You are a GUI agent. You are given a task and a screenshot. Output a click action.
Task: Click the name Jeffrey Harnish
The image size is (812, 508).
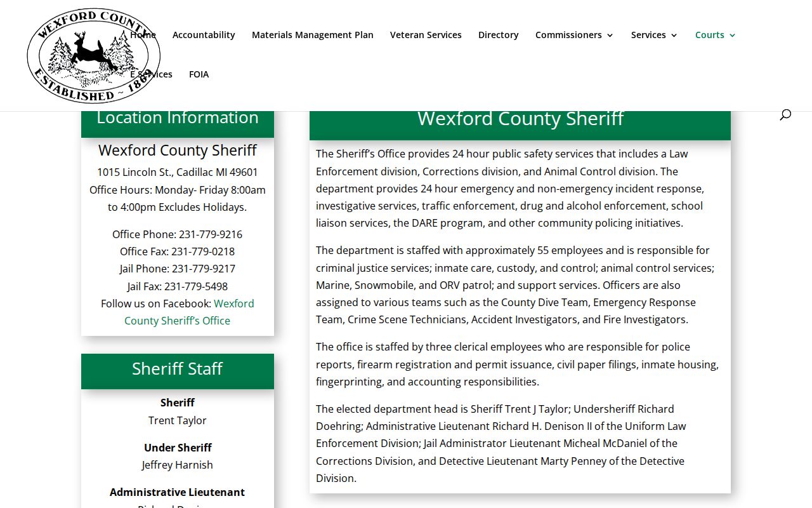pos(178,465)
